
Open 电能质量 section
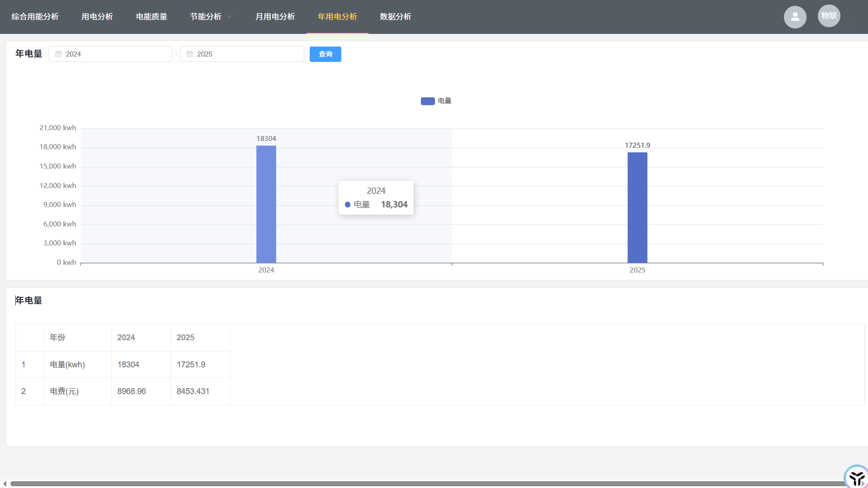coord(151,17)
